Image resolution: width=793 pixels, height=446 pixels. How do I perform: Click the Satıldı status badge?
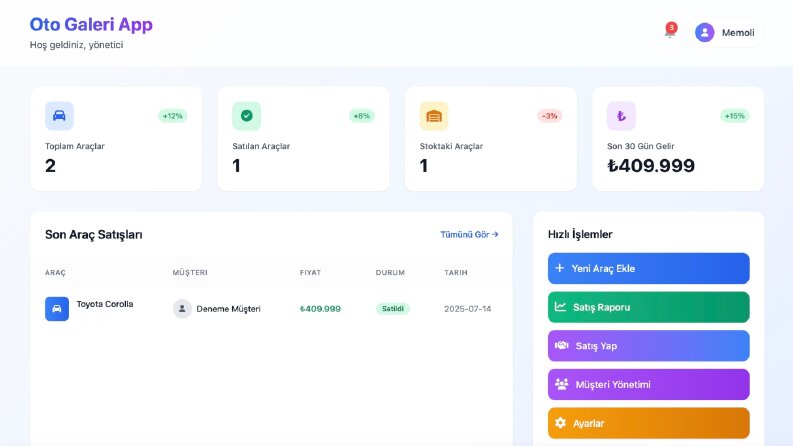[392, 308]
